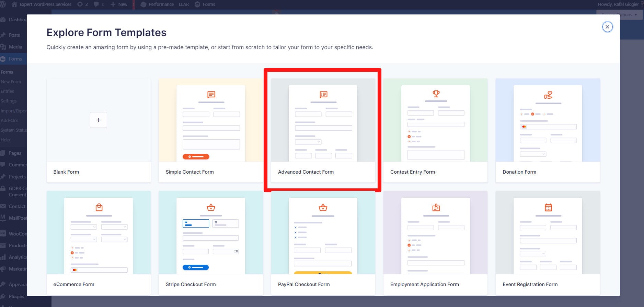
Task: Click the eCommerce Form shopping bag icon
Action: coord(99,207)
